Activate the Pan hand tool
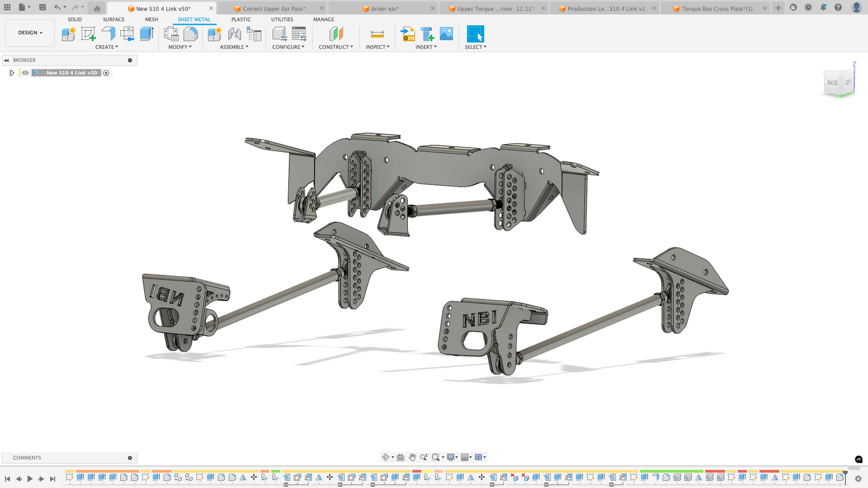The image size is (868, 488). point(412,457)
